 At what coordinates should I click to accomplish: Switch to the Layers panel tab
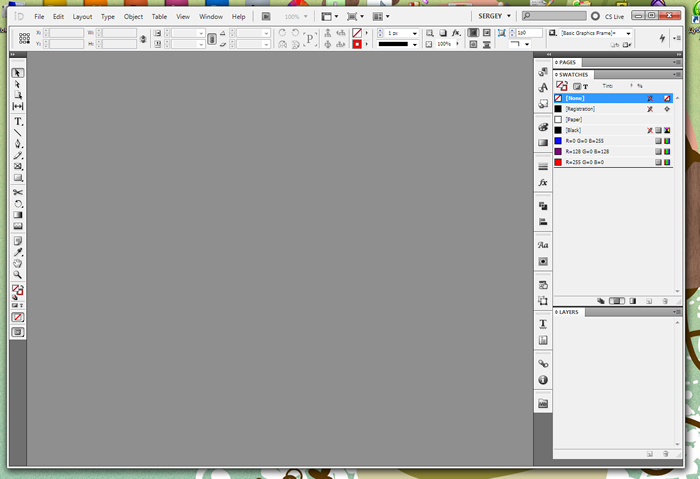coord(568,312)
